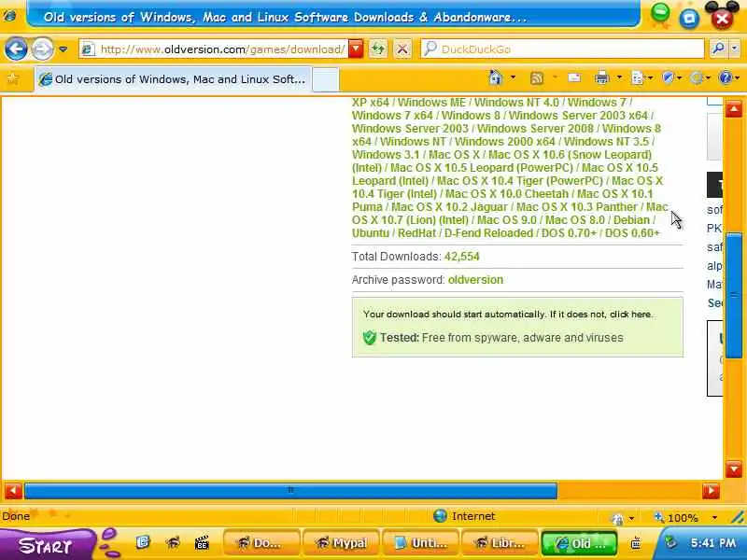Click 'Your download should start automatically' link
This screenshot has height=560, width=747.
[508, 315]
